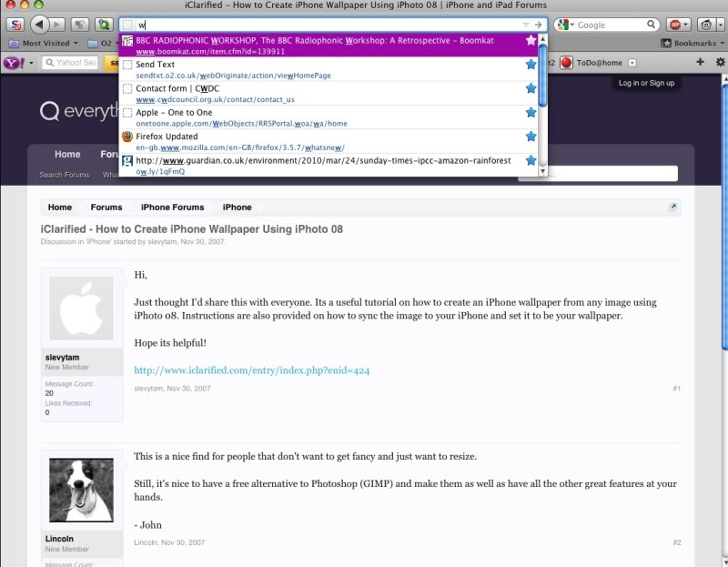The image size is (728, 567).
Task: Click the Home breadcrumb
Action: click(x=60, y=208)
